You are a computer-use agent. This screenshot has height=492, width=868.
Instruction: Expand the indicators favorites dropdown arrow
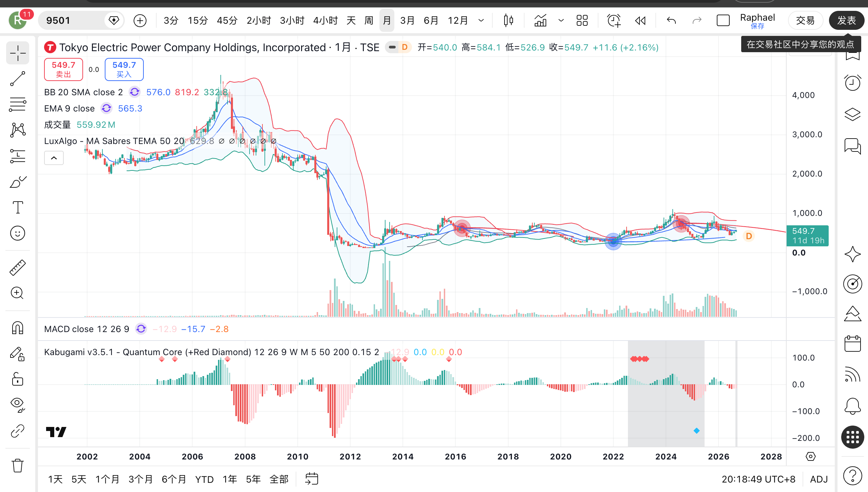point(561,21)
